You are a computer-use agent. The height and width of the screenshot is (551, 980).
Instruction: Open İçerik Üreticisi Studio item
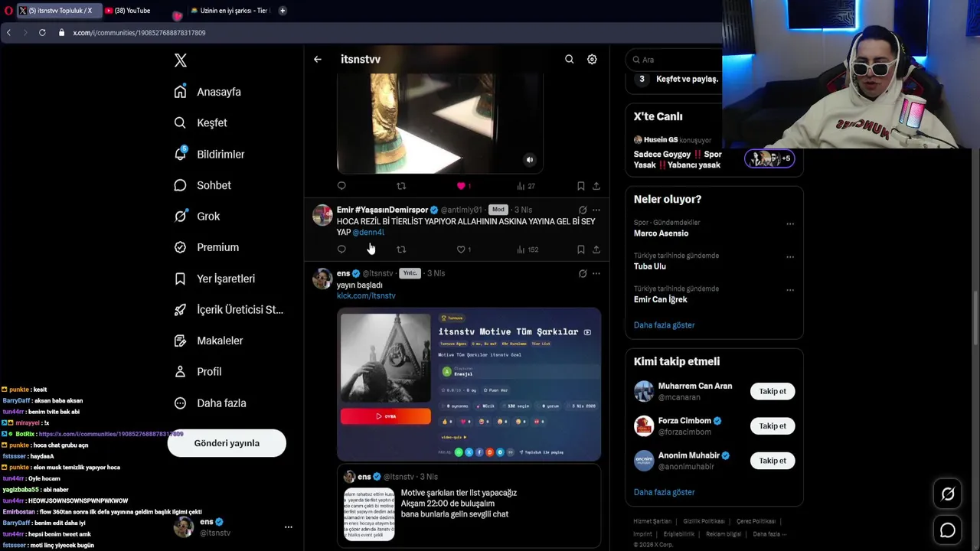pos(228,310)
